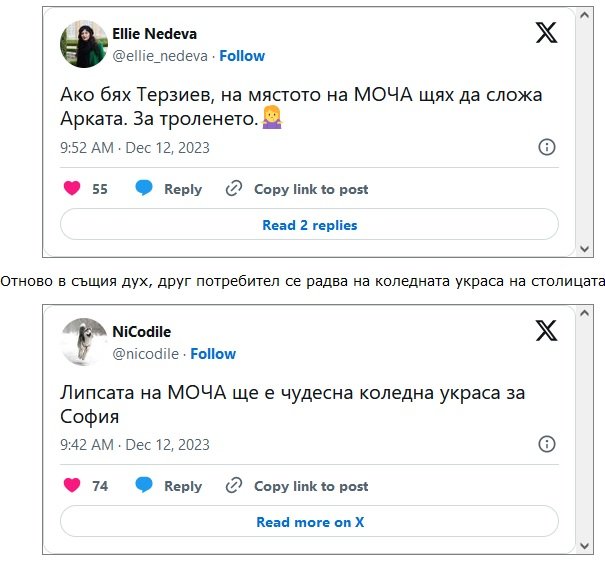The width and height of the screenshot is (605, 567).
Task: Open NiCodile's profile avatar
Action: tap(84, 342)
